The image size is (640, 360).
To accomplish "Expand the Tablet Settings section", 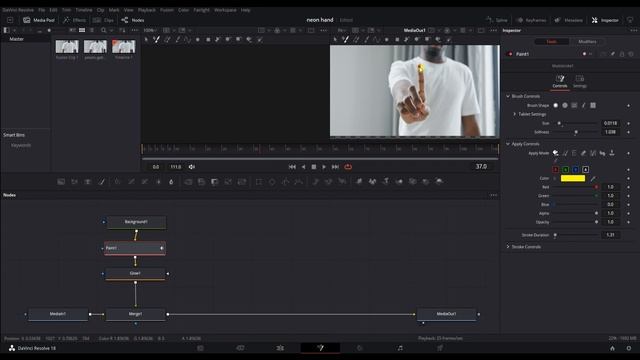I will [x=515, y=114].
